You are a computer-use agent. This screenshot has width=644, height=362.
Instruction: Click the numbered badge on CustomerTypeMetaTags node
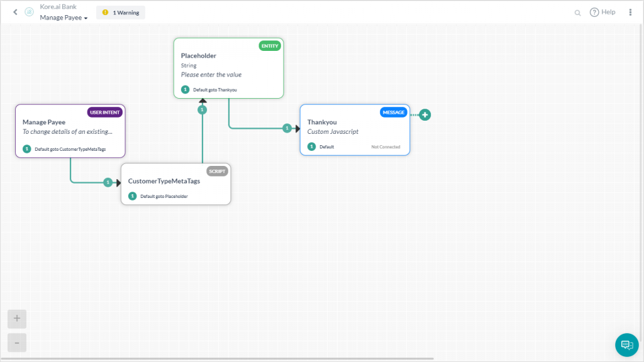(x=131, y=195)
